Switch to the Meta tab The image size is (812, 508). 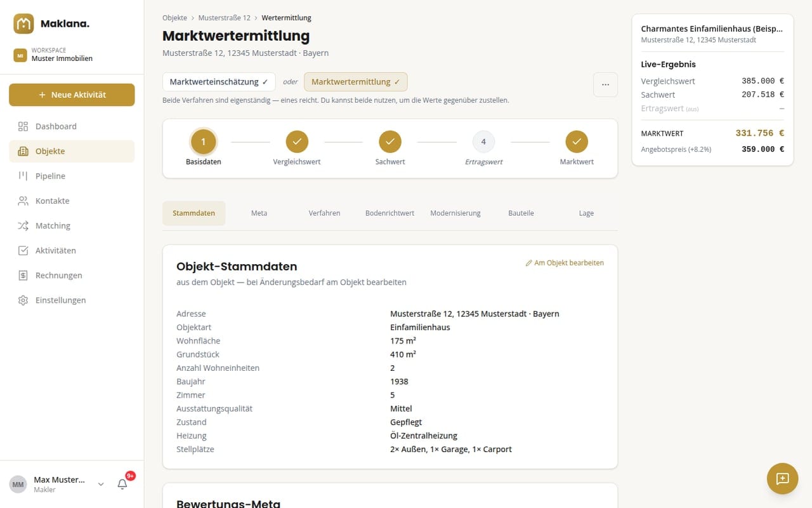point(259,213)
